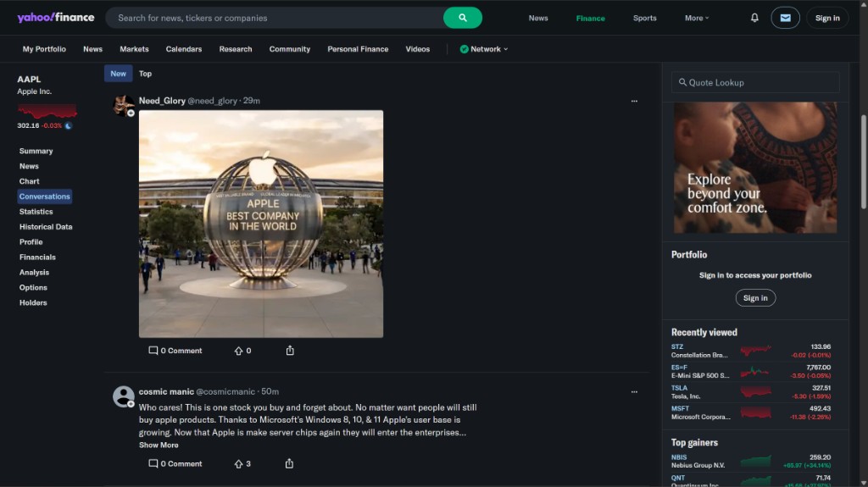The height and width of the screenshot is (487, 868).
Task: Open Options in sidebar
Action: click(33, 288)
